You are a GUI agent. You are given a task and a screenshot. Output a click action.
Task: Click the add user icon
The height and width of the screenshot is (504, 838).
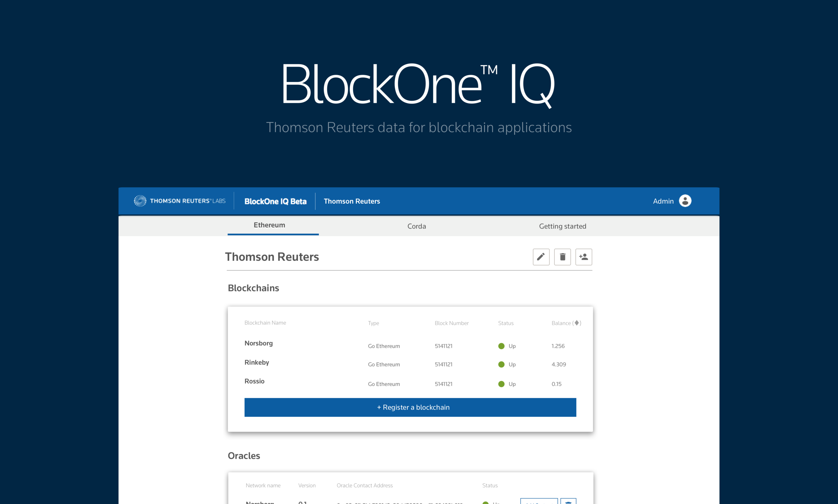(x=584, y=257)
